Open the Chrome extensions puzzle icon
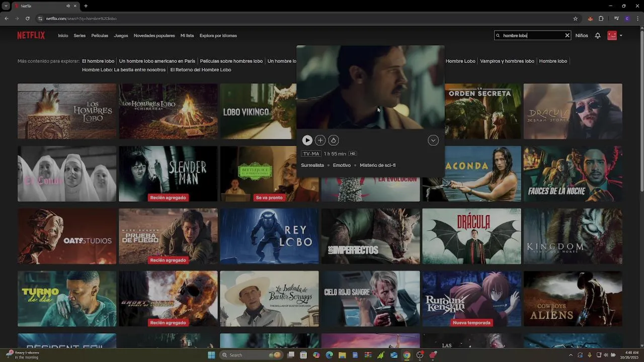 [601, 19]
